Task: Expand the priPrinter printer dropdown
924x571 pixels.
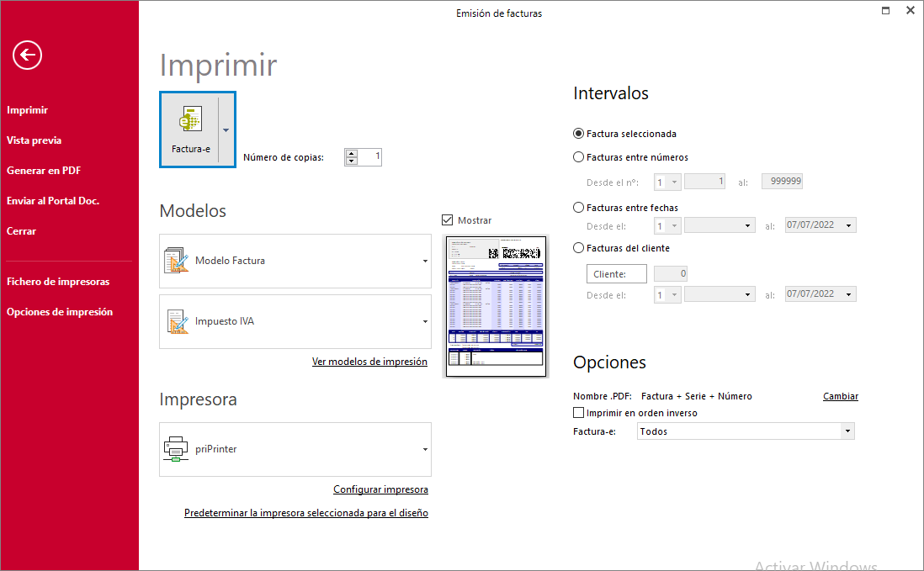Action: pyautogui.click(x=425, y=449)
